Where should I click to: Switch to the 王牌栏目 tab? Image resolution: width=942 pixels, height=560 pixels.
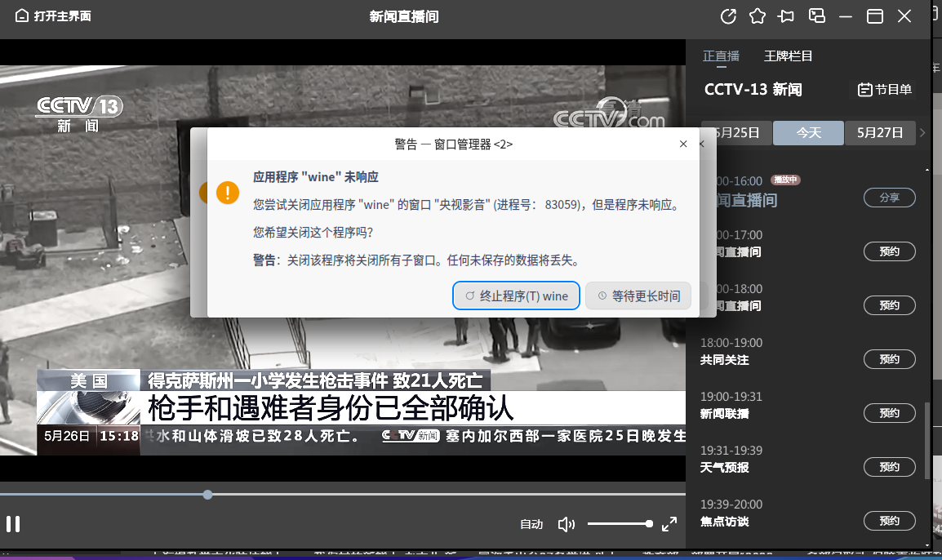[787, 56]
